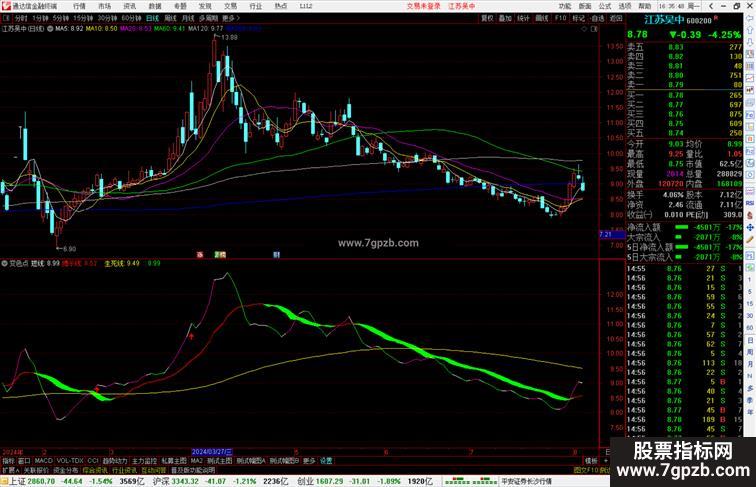Toggle 变色点 indicator circle icon
This screenshot has height=487, width=756.
(x=5, y=264)
